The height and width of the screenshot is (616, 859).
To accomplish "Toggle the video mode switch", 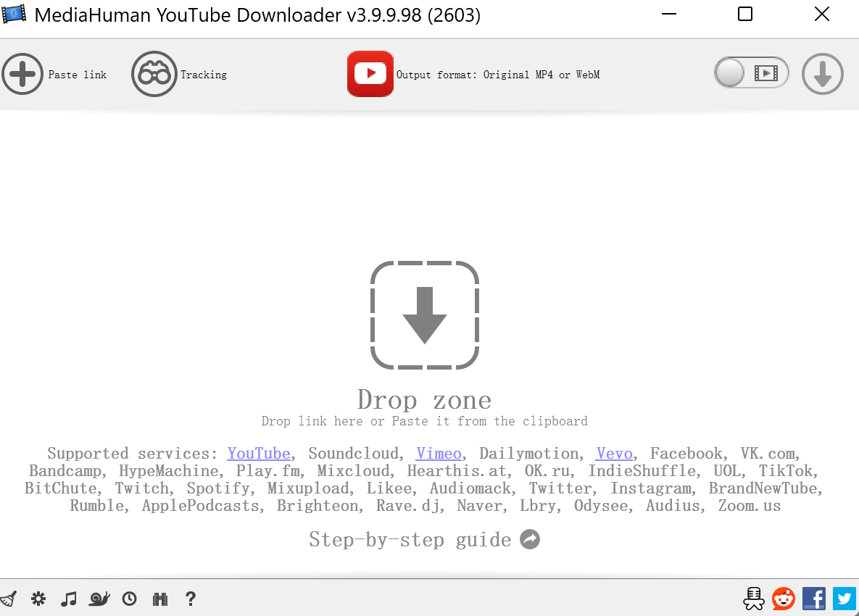I will tap(752, 72).
